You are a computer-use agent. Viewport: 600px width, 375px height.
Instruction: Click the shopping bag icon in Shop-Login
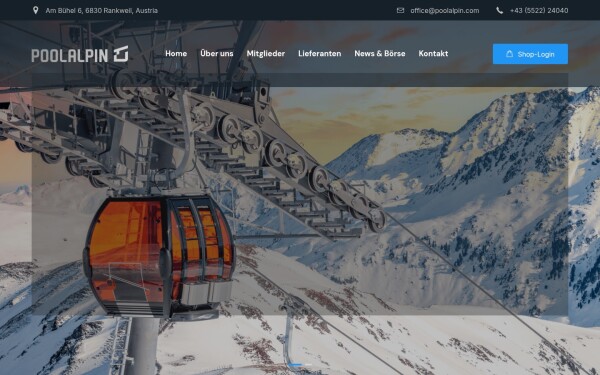(509, 54)
